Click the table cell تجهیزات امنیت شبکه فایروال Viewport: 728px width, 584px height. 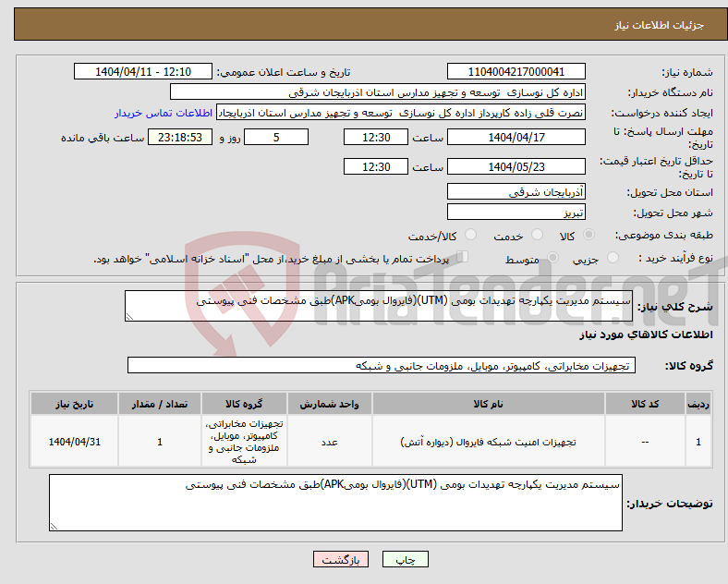point(489,442)
